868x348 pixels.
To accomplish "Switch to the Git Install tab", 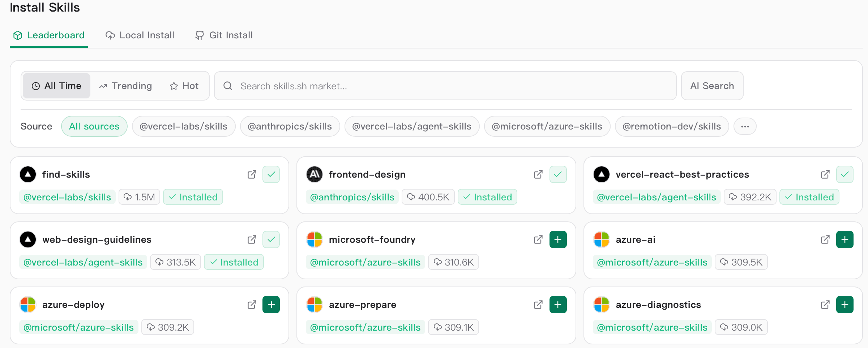I will point(224,35).
